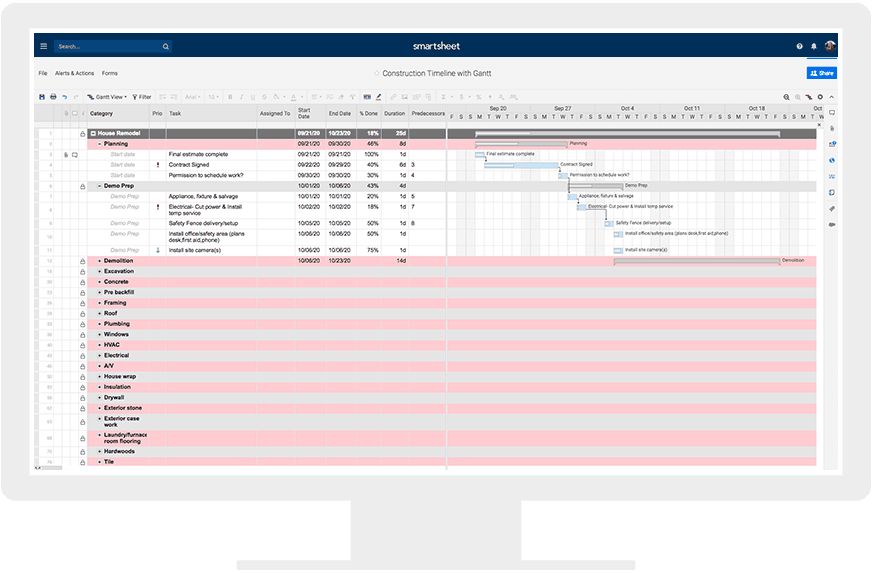Open the File menu

click(43, 73)
